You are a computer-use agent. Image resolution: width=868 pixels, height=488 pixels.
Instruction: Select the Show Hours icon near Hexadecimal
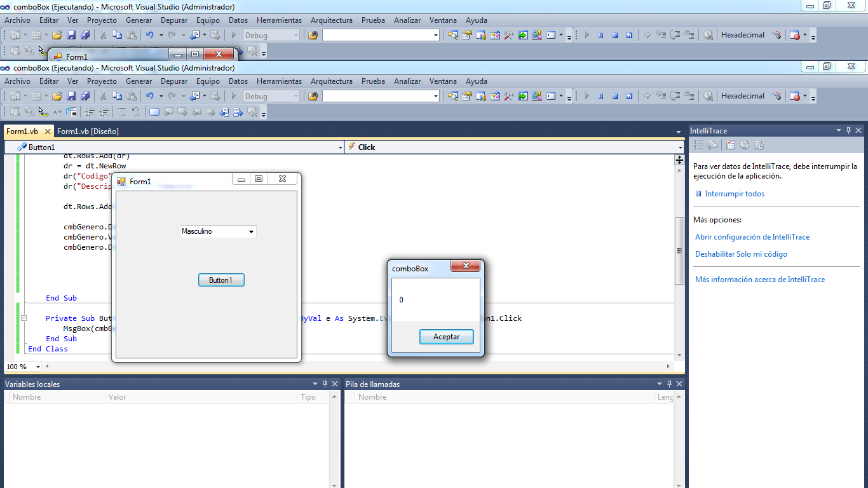(708, 96)
